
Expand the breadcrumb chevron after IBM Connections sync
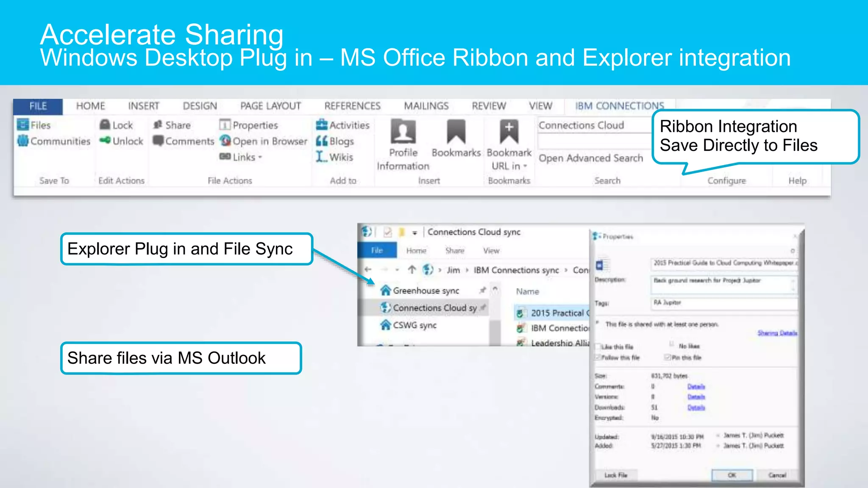(566, 270)
